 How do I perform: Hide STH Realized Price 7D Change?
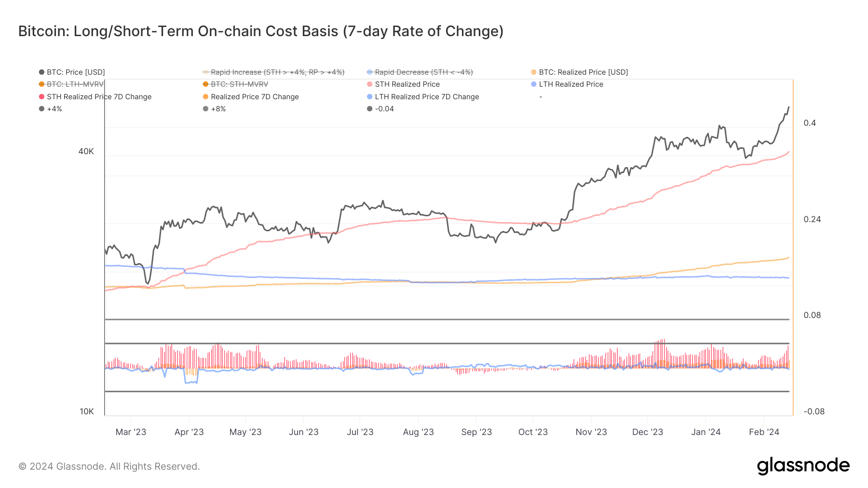99,97
